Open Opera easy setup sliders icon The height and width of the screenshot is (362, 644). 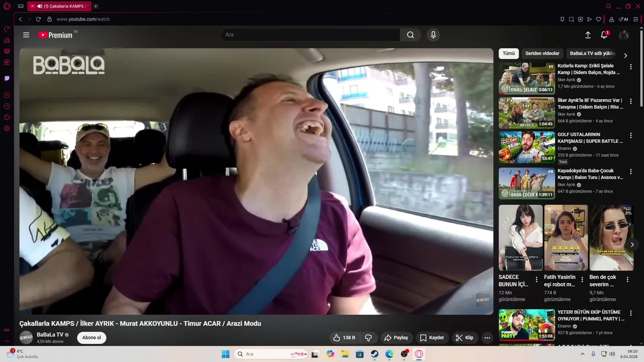pyautogui.click(x=636, y=19)
